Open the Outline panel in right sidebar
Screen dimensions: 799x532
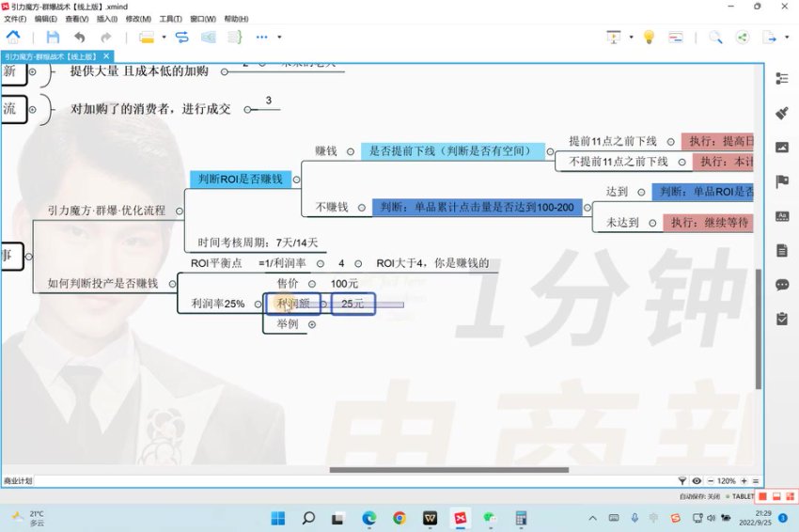pos(781,79)
